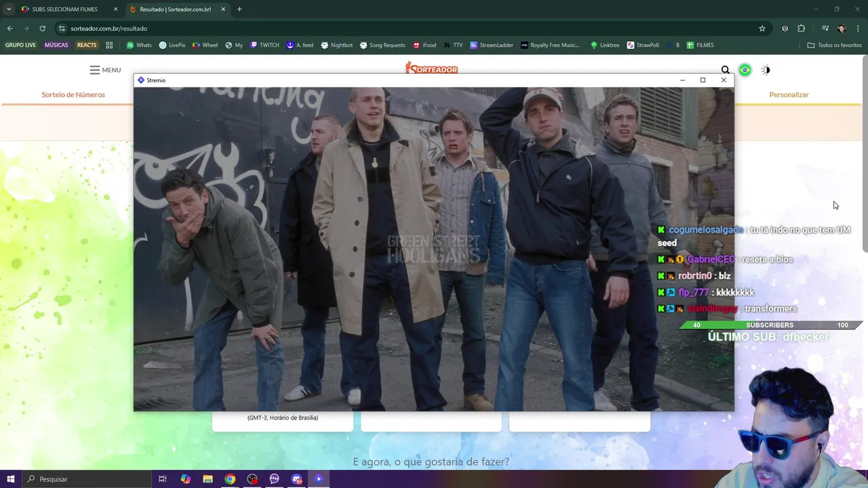The height and width of the screenshot is (488, 868).
Task: Open the REACTS bookmark group
Action: (x=87, y=45)
